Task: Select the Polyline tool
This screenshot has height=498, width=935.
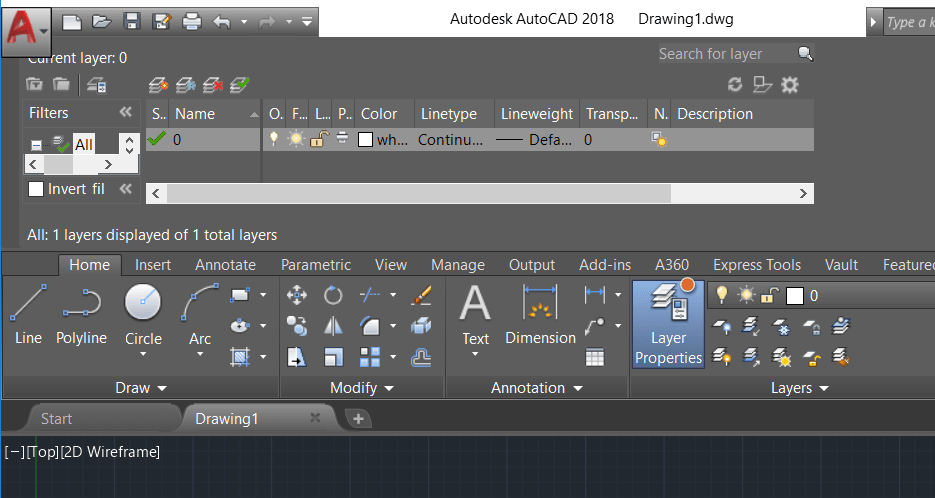Action: pos(81,315)
